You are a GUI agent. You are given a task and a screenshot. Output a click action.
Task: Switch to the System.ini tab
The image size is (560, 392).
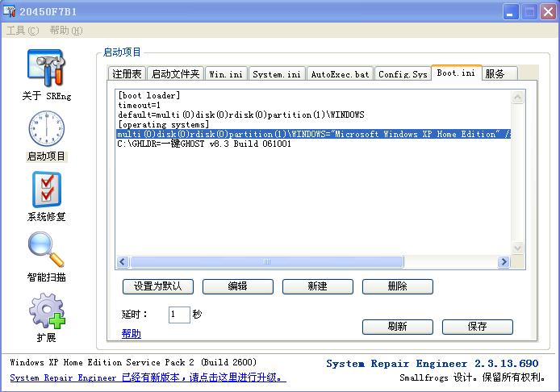[277, 74]
